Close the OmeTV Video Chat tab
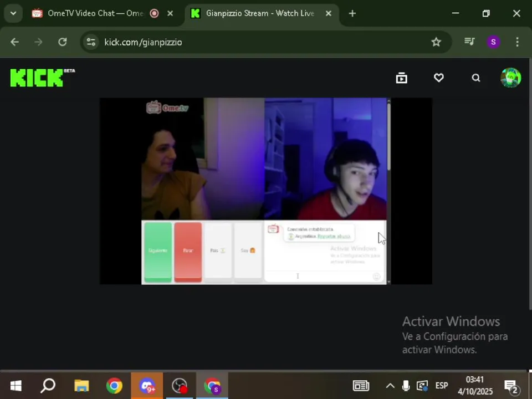 [x=170, y=13]
